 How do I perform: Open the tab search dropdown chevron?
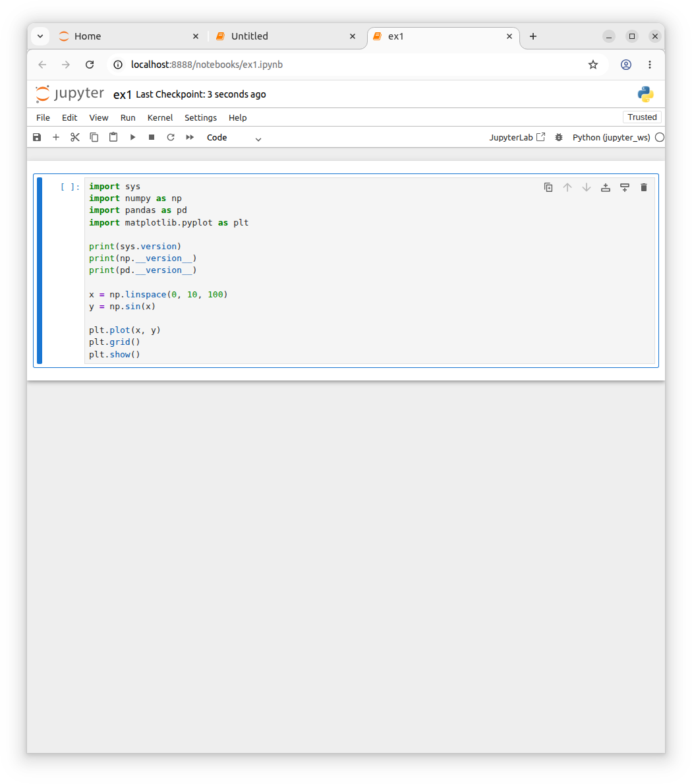pos(40,36)
